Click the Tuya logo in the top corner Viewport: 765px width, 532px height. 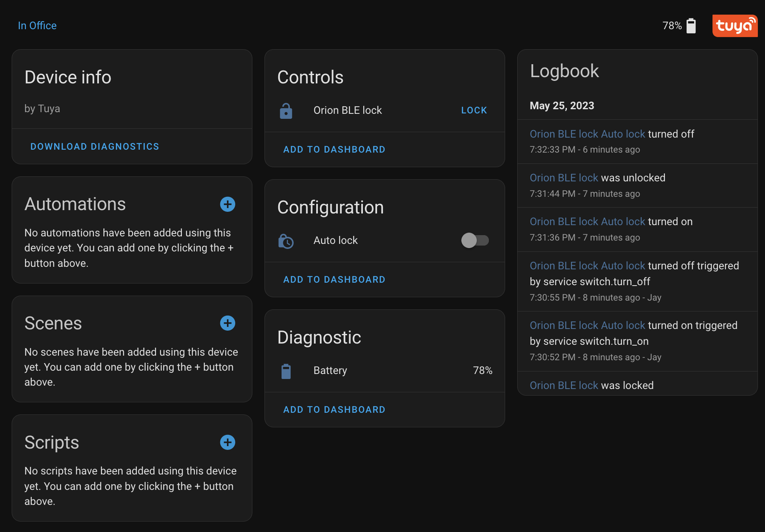pyautogui.click(x=735, y=26)
